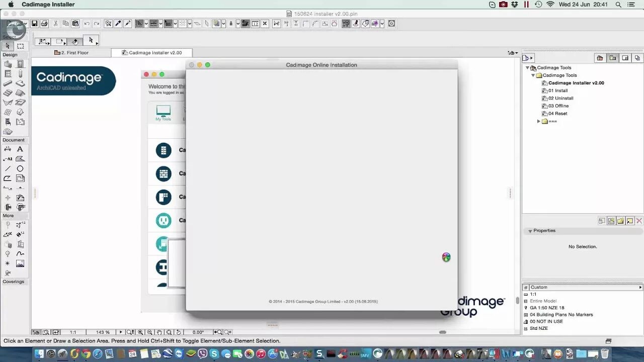Click the red delete X in navigator

pos(639,221)
